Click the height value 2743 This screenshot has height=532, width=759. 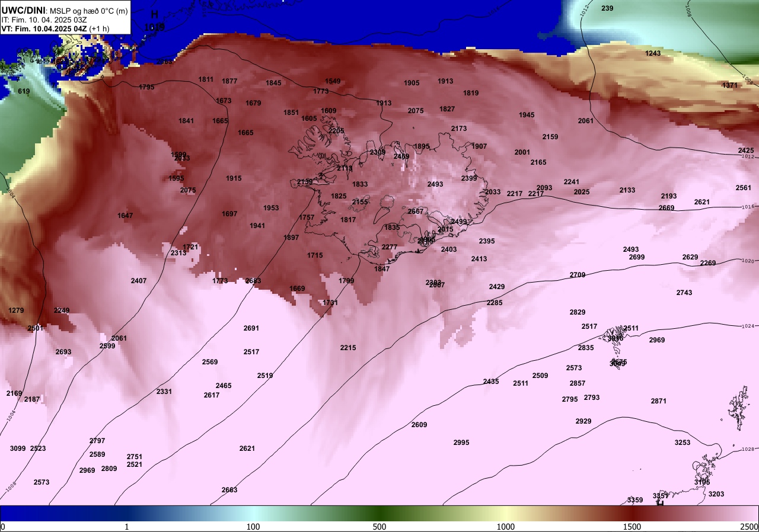(684, 293)
